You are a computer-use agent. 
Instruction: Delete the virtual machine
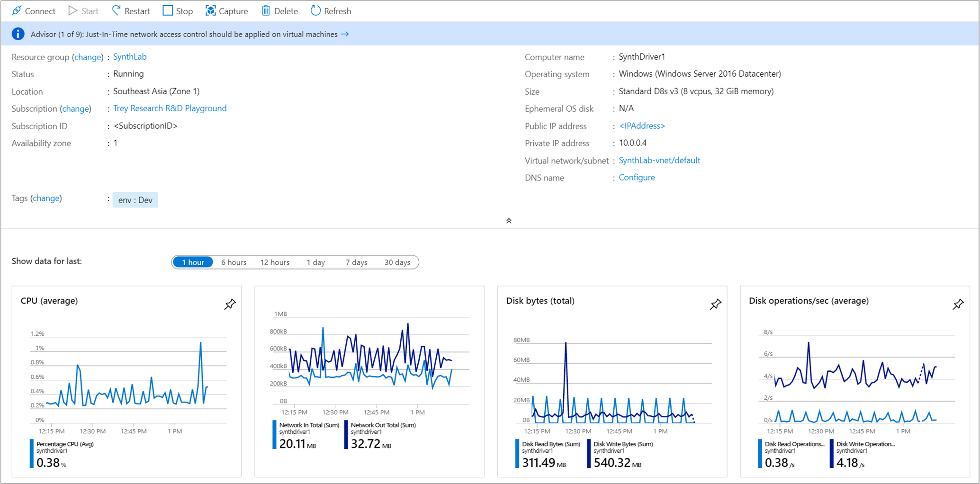[279, 11]
